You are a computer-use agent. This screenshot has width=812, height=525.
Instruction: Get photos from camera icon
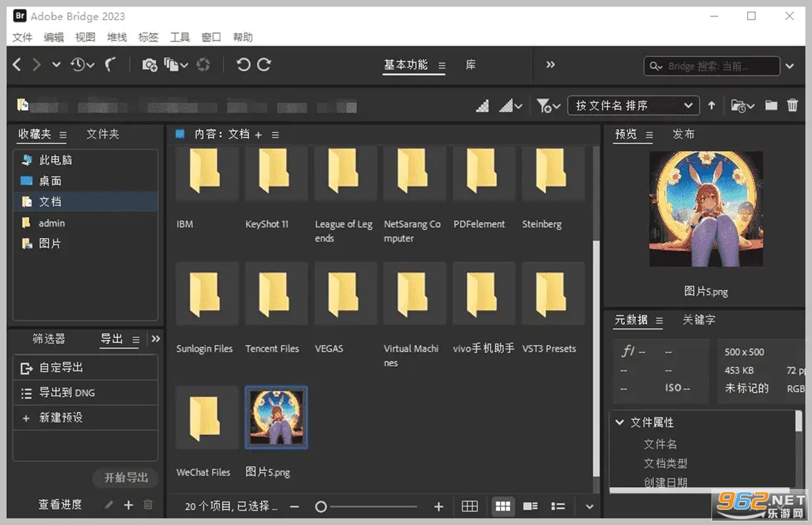point(149,65)
